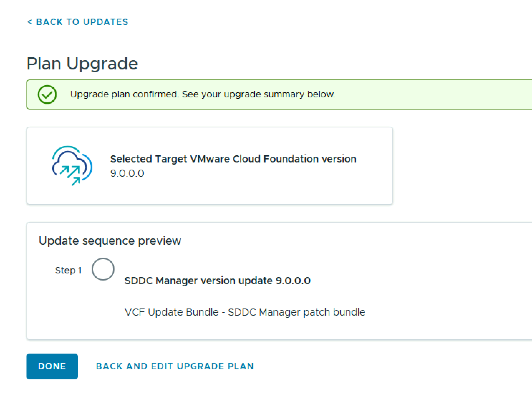Open BACK AND EDIT UPGRADE PLAN
532x418 pixels.
[x=175, y=366]
